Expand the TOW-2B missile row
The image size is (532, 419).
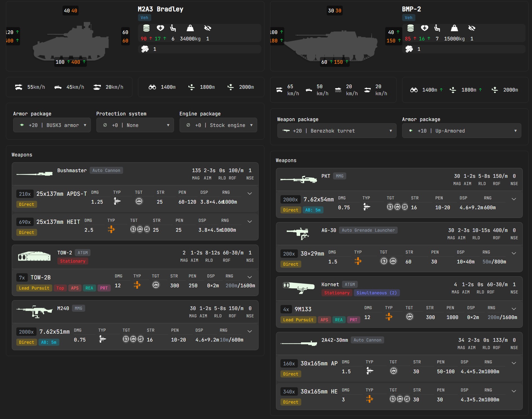250,277
